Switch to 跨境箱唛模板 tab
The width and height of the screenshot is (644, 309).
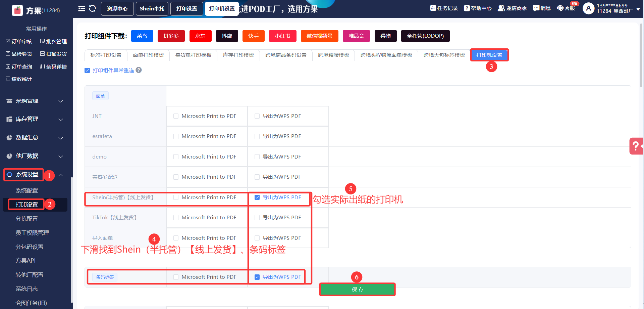click(333, 55)
